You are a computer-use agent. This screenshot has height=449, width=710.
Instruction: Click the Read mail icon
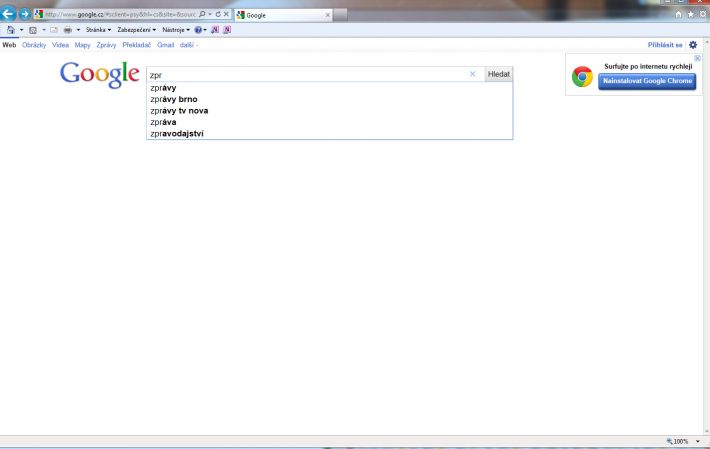pyautogui.click(x=54, y=30)
